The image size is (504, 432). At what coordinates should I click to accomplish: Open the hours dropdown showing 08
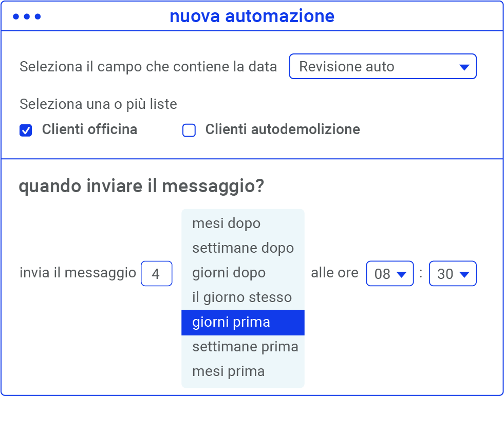389,273
